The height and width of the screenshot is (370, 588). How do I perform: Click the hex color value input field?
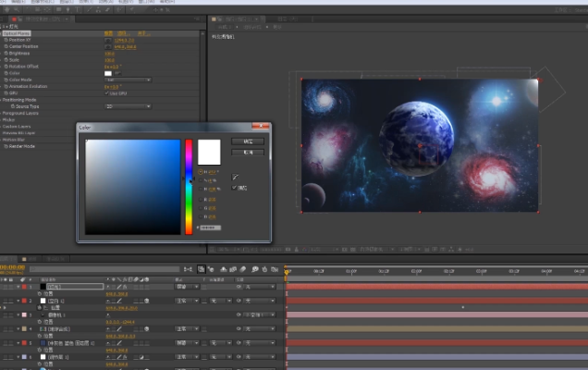pos(211,227)
